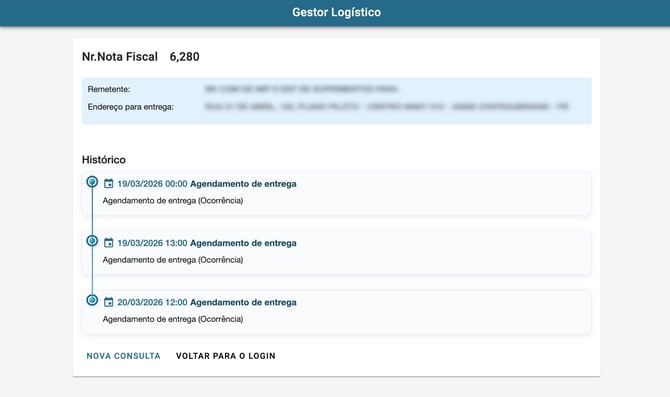
Task: Click the NOVA CONSULTA button
Action: point(123,356)
